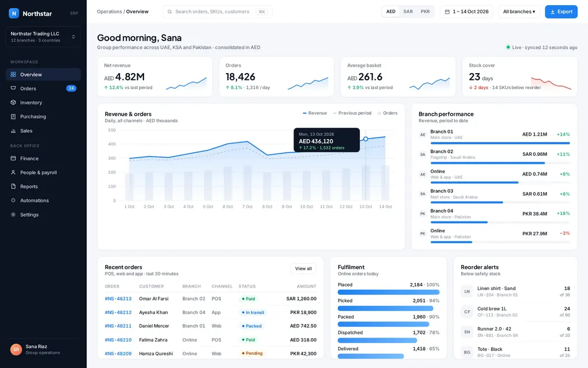Screen dimensions: 588x368
Task: Switch currency to SAR
Action: tap(408, 11)
